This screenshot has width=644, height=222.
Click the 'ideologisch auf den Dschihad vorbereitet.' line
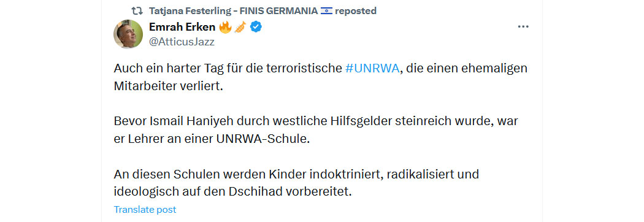pos(233,192)
